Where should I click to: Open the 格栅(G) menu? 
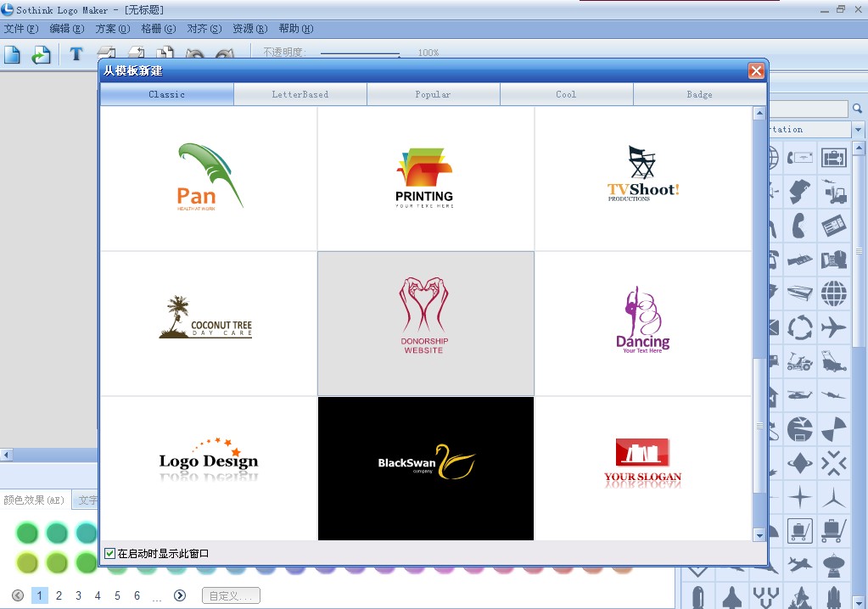[x=159, y=29]
